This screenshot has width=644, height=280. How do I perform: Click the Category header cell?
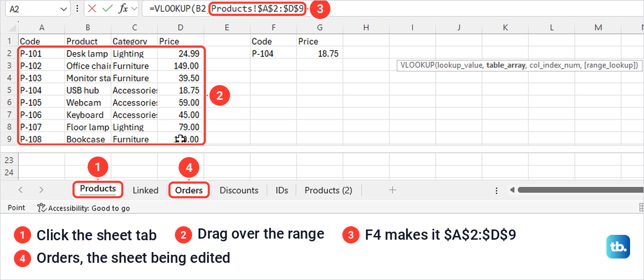pos(134,41)
